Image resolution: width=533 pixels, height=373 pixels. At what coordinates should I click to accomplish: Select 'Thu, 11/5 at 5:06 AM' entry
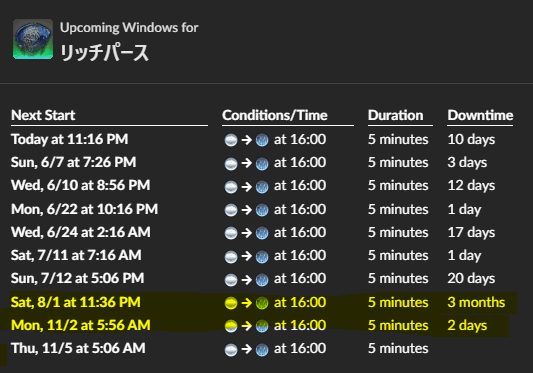coord(78,348)
